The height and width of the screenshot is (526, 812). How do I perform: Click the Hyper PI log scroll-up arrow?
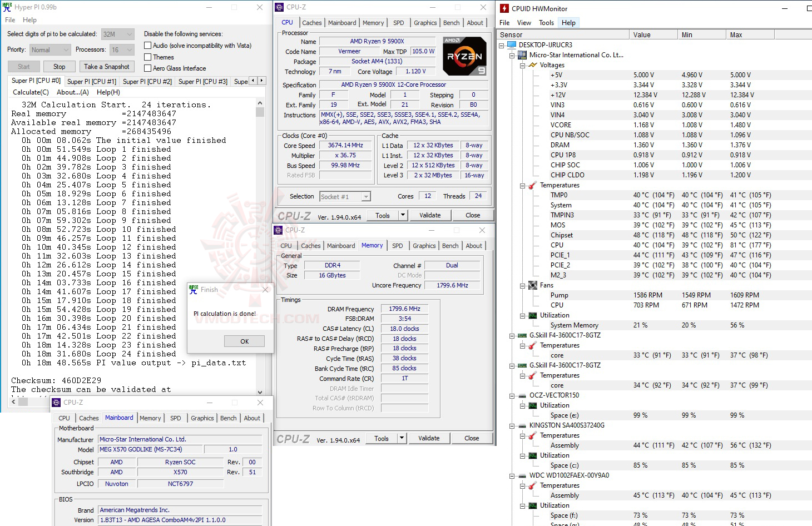click(x=260, y=103)
